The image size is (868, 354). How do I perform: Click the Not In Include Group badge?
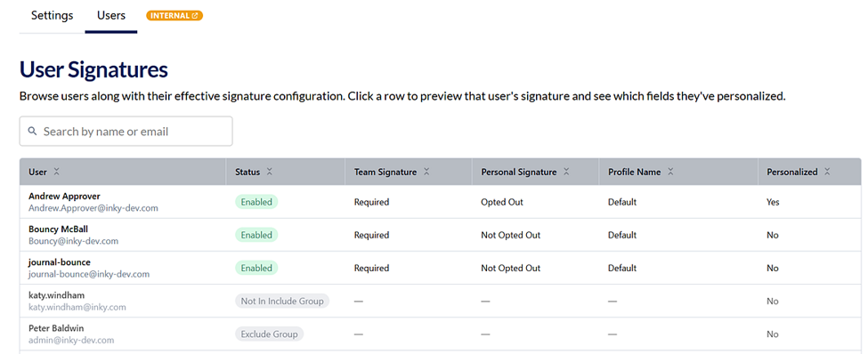tap(282, 301)
